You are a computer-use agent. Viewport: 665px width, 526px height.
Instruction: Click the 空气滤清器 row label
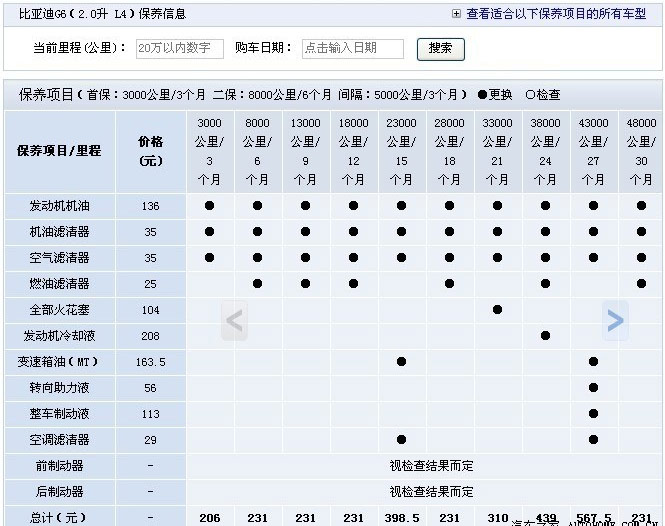tap(59, 258)
